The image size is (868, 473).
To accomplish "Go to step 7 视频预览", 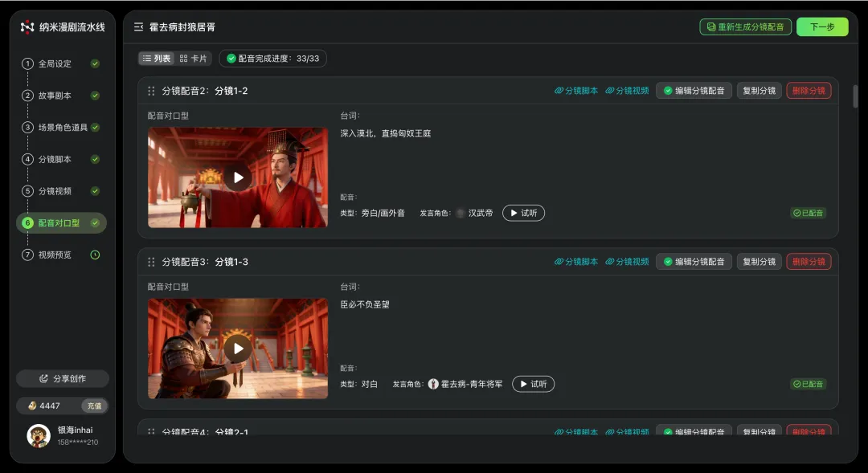I will [x=61, y=255].
